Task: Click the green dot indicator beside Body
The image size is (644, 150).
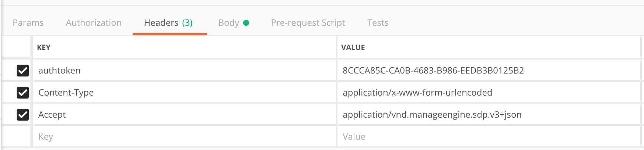Action: (246, 23)
